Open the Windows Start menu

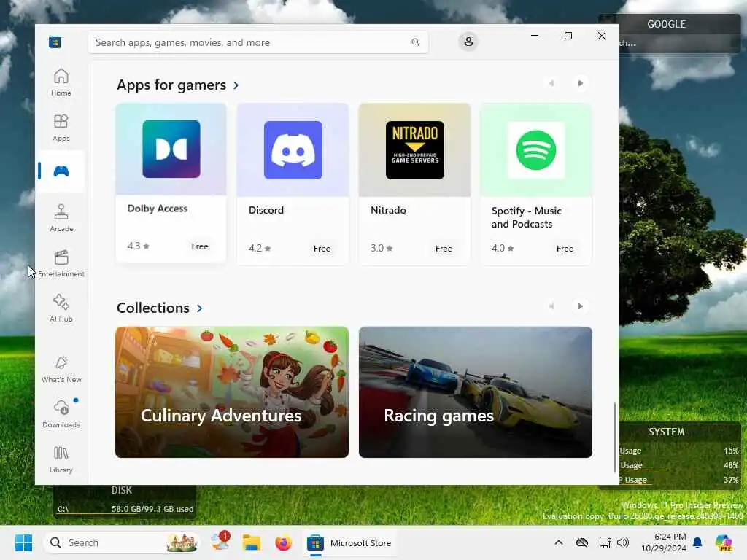23,542
